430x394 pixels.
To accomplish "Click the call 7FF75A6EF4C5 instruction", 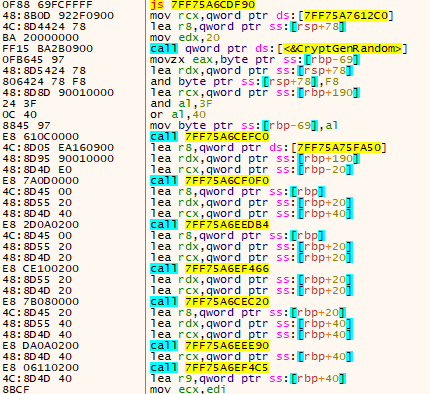I will tap(209, 368).
